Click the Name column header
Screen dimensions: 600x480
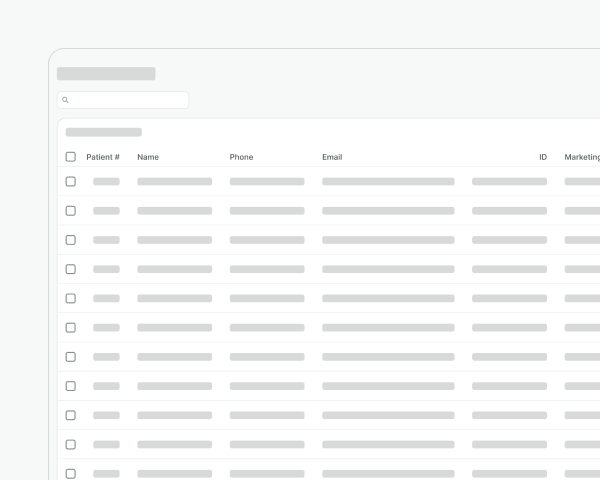point(148,157)
